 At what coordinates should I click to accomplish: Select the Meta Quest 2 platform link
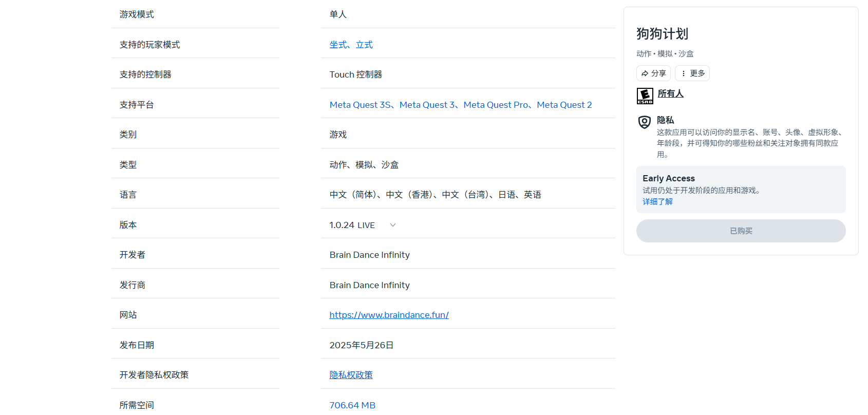pos(564,105)
